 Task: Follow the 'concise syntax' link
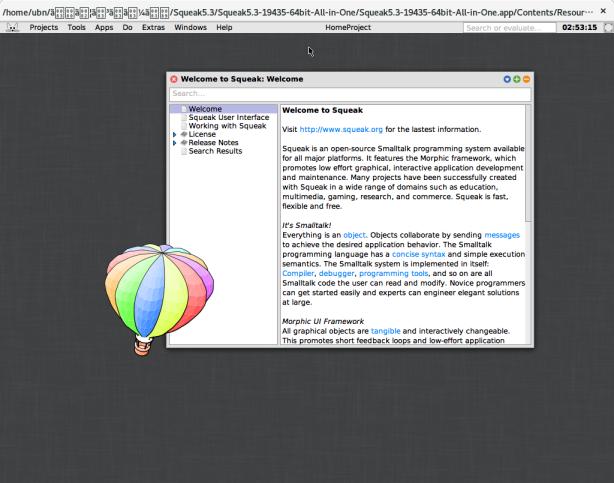418,254
